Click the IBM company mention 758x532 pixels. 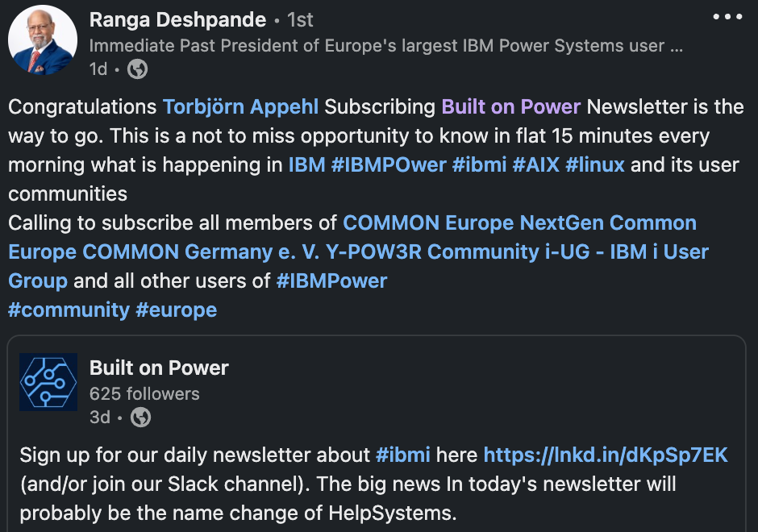tap(307, 164)
